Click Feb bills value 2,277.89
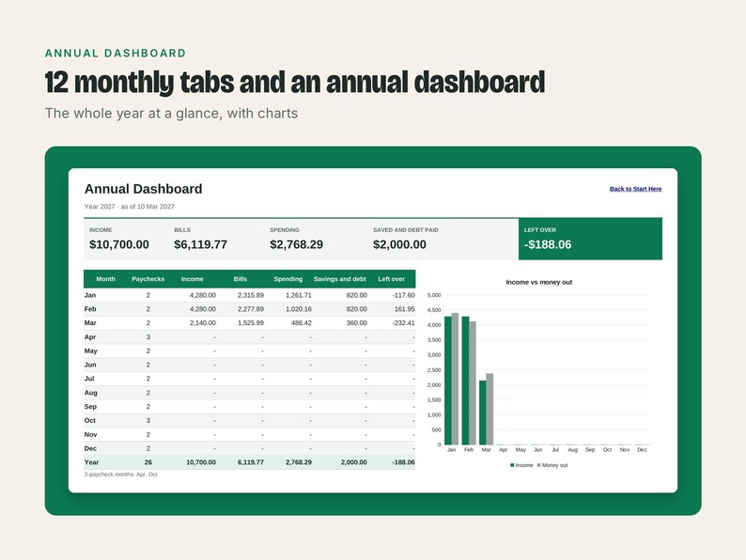 tap(250, 309)
